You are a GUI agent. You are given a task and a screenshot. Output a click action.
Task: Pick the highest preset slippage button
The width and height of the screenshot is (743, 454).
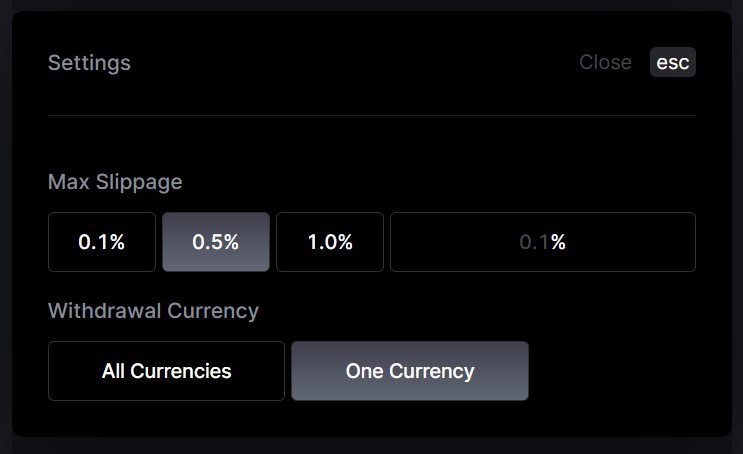pos(330,242)
